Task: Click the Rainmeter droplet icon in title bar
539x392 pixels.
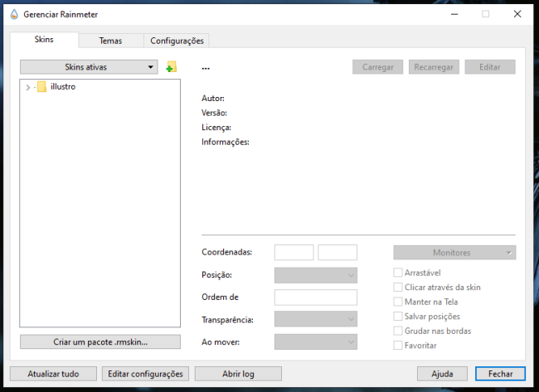Action: (12, 14)
